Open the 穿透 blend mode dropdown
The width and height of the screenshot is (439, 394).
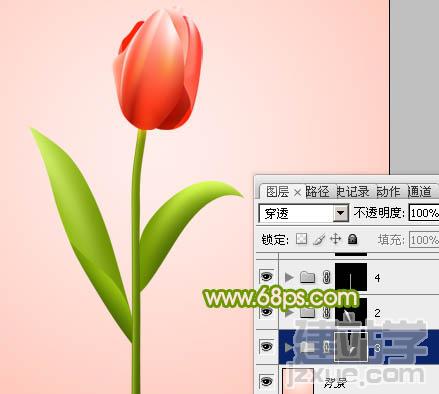[304, 213]
